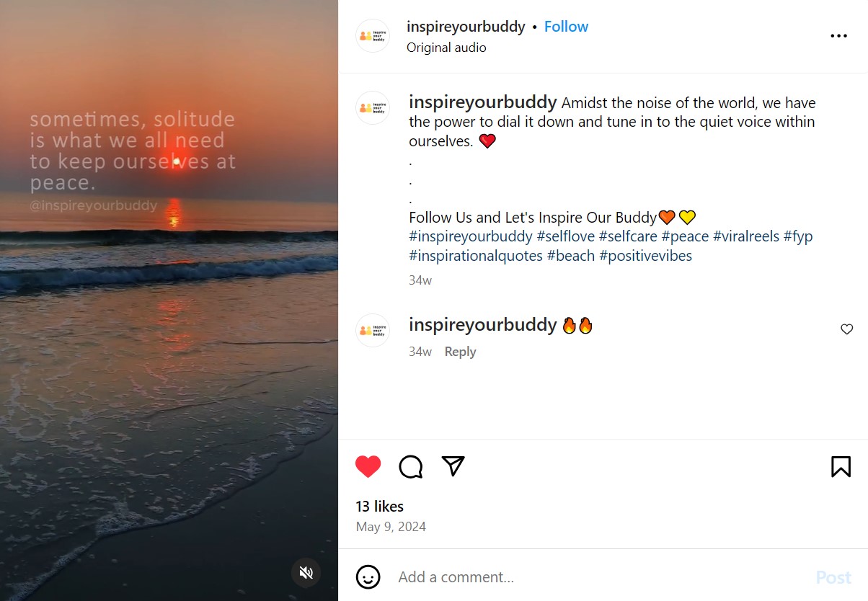Open the #beach hashtag link

(570, 256)
